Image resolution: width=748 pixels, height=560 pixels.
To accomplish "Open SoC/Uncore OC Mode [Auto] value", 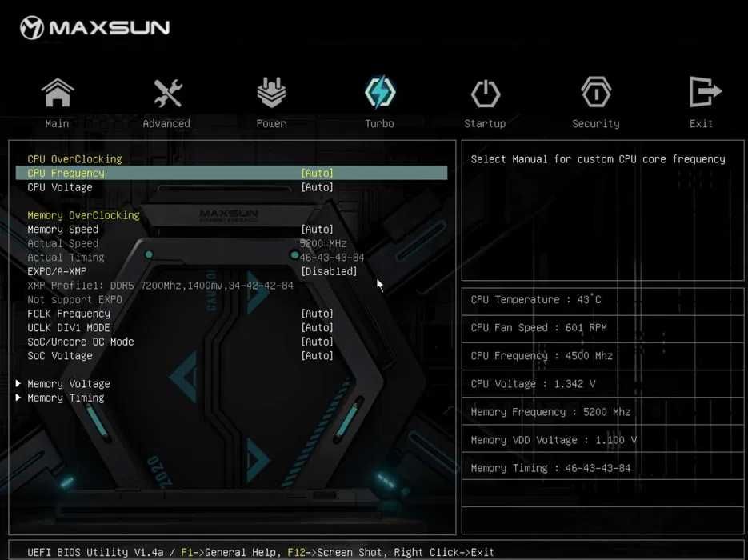I will pyautogui.click(x=318, y=342).
